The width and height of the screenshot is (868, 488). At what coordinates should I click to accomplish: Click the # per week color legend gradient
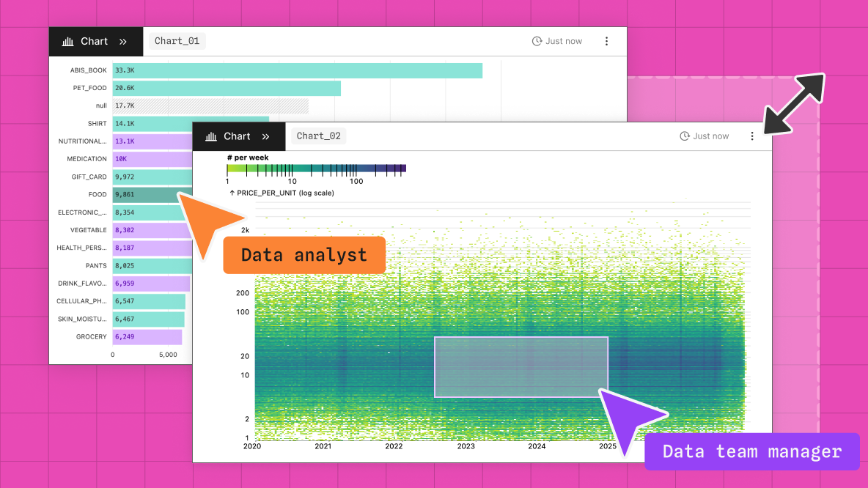[x=315, y=169]
